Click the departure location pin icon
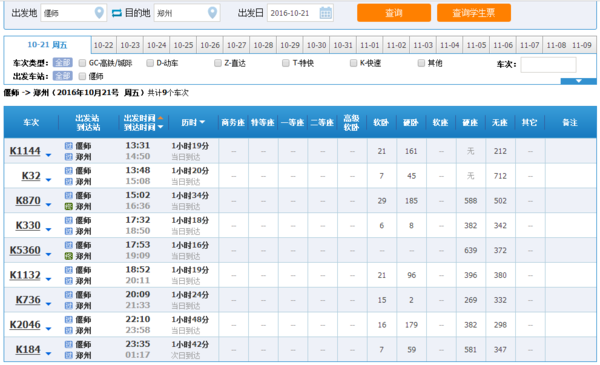This screenshot has width=600, height=365. point(99,13)
